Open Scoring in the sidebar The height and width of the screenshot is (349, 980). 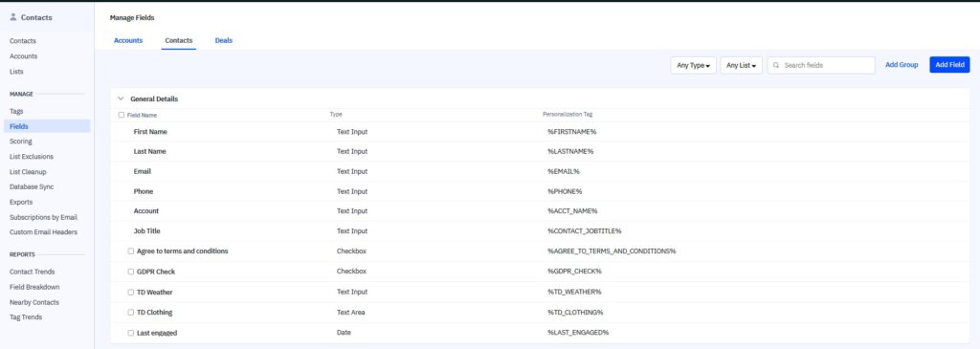(21, 142)
